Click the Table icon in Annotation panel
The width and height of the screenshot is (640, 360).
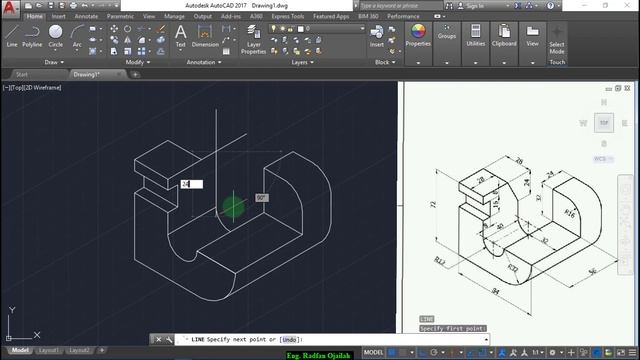coord(226,51)
